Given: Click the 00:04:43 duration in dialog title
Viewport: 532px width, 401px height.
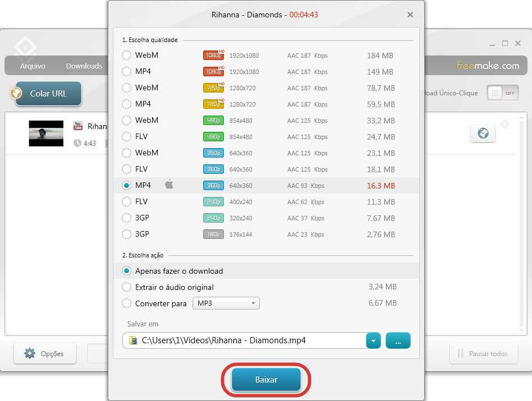Looking at the screenshot, I should 304,15.
